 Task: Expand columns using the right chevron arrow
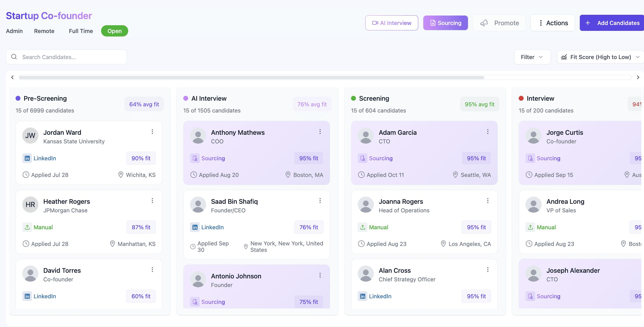[638, 77]
